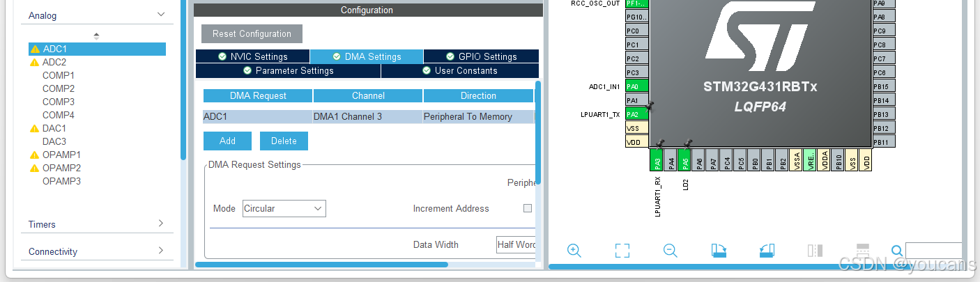Click pin PC9 on the chip
This screenshot has width=980, height=282.
884,31
